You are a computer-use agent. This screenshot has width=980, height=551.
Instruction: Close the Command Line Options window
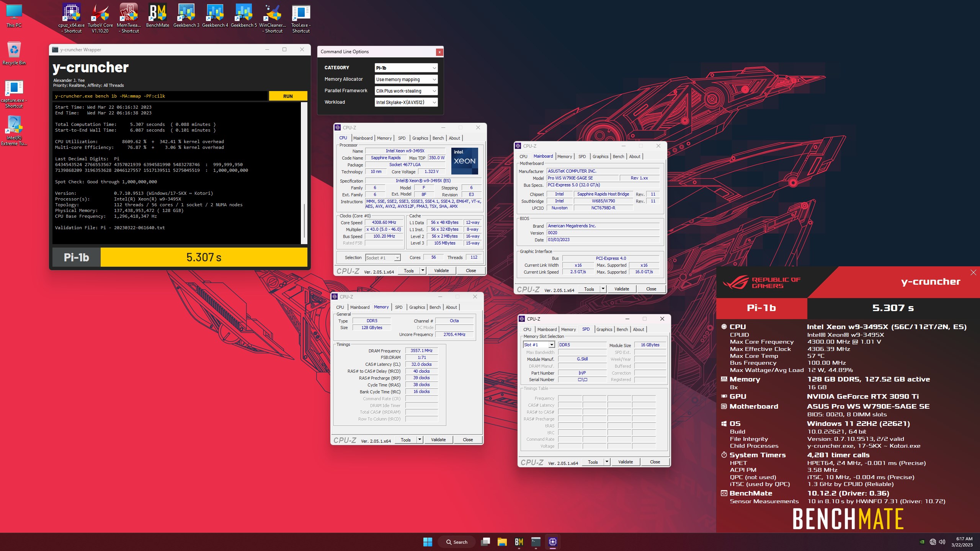click(439, 52)
